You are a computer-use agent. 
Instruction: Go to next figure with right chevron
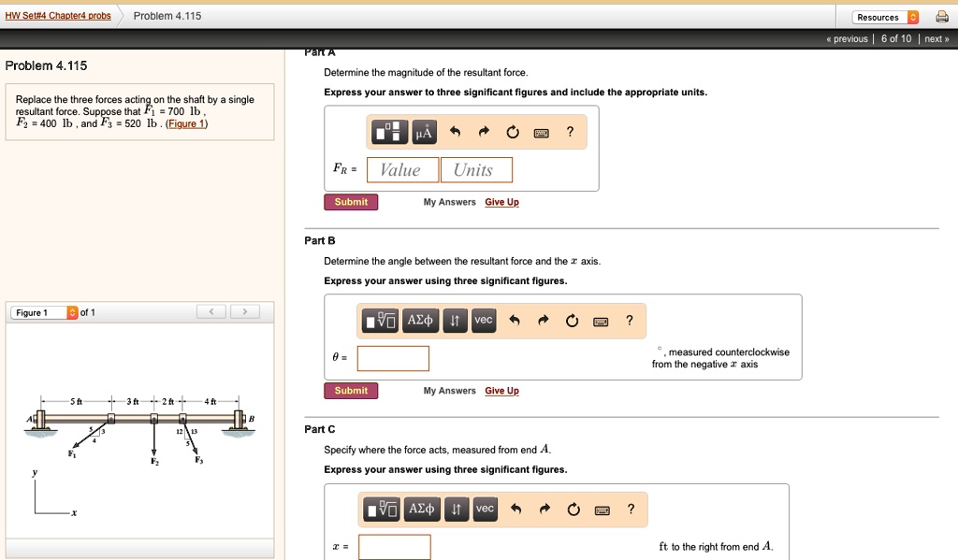click(244, 312)
